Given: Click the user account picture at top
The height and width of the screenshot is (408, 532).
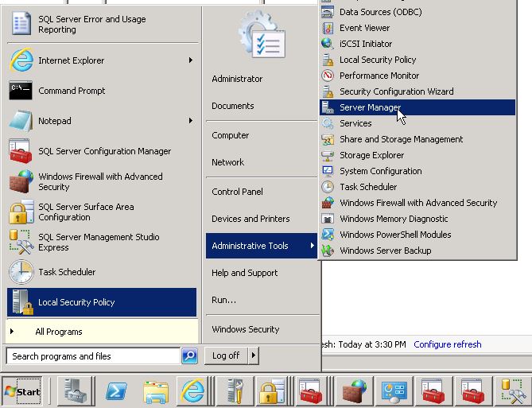Looking at the screenshot, I should [262, 34].
